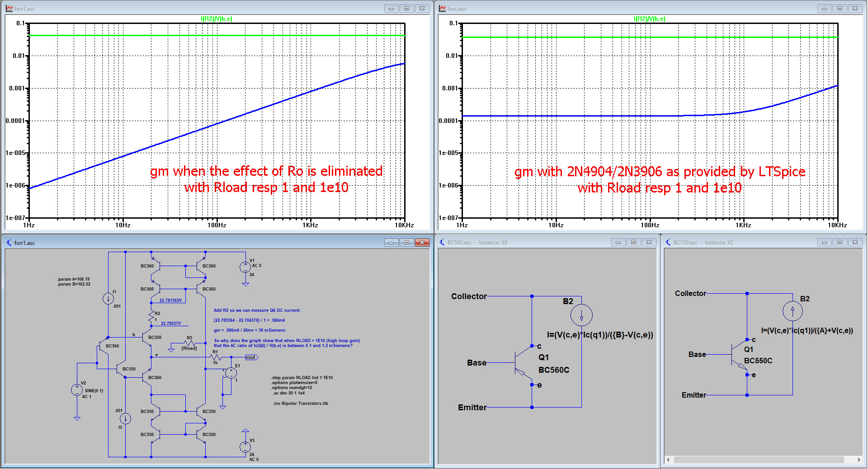
Task: Select the V1 voltage source in schematic
Action: [245, 267]
